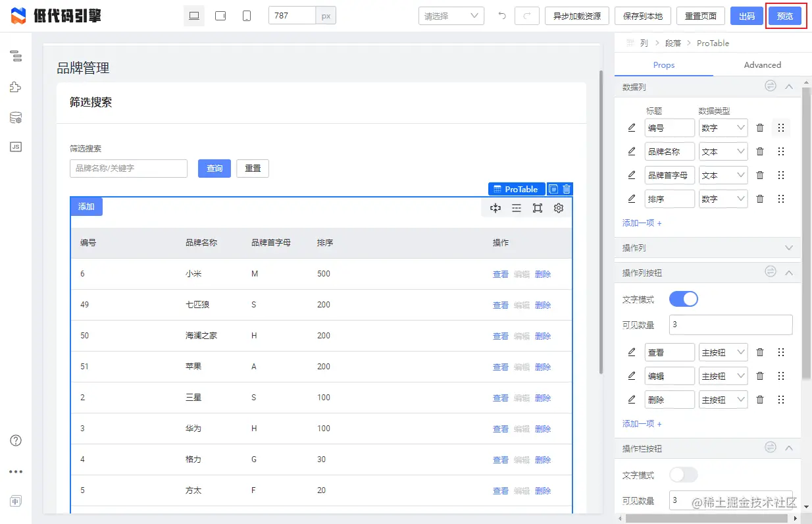Viewport: 812px width, 524px height.
Task: Click 删除 link in the 华为 row
Action: click(543, 429)
